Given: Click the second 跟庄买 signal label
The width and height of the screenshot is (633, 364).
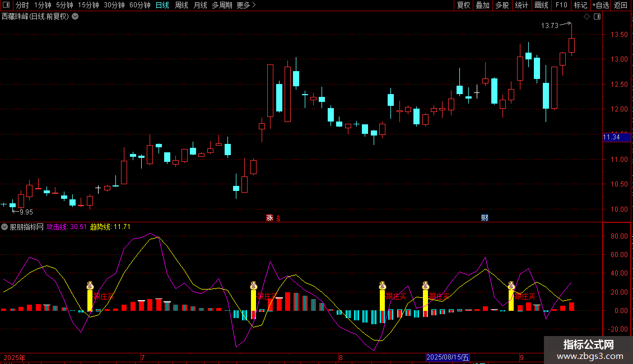Looking at the screenshot, I should tap(267, 296).
